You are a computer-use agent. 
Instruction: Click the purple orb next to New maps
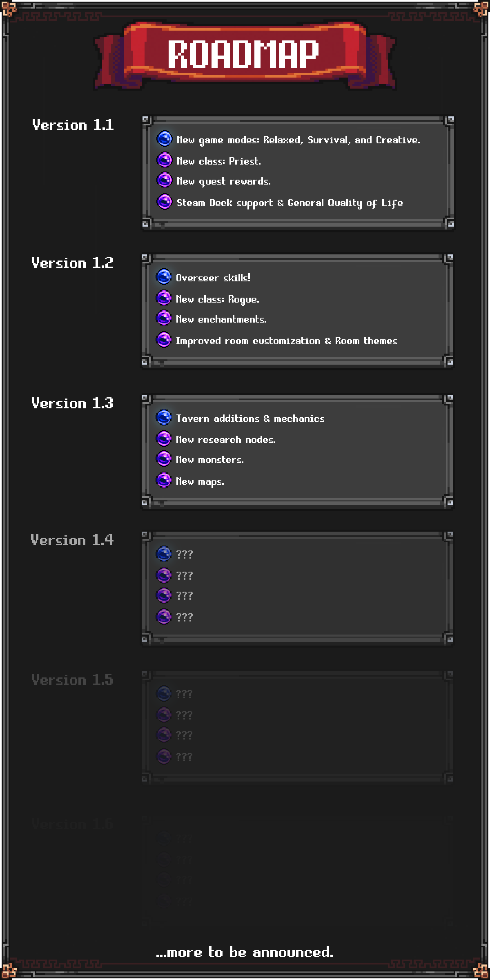(164, 480)
